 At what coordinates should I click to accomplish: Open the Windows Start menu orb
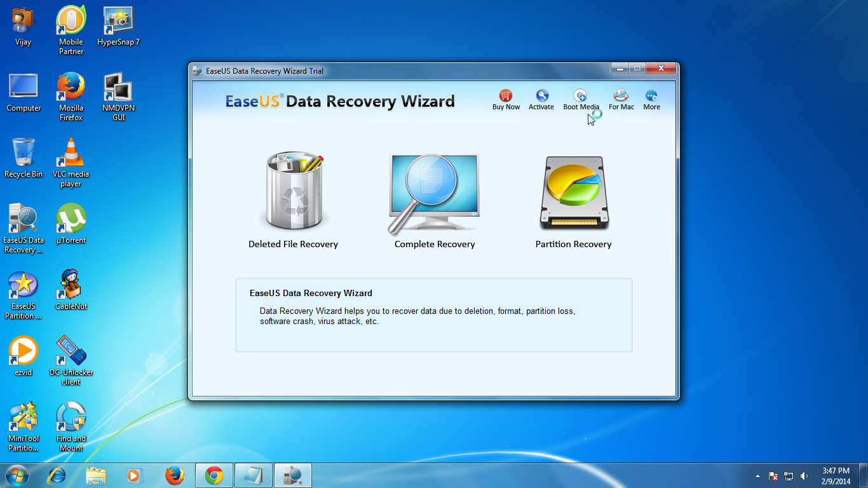[x=17, y=475]
